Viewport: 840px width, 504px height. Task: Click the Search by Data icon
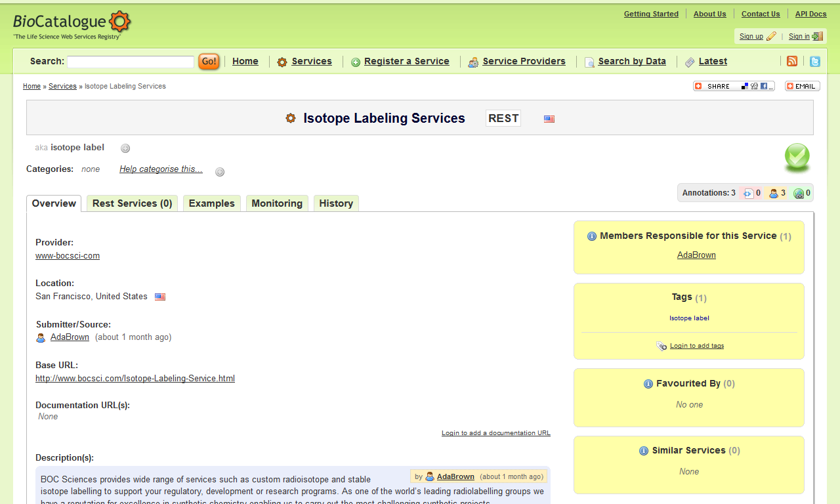[589, 62]
